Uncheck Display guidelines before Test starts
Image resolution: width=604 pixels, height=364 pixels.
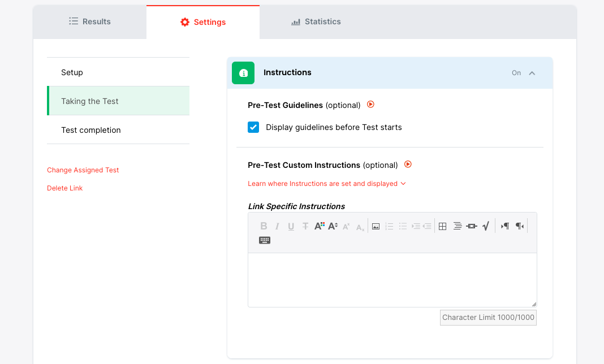(253, 127)
